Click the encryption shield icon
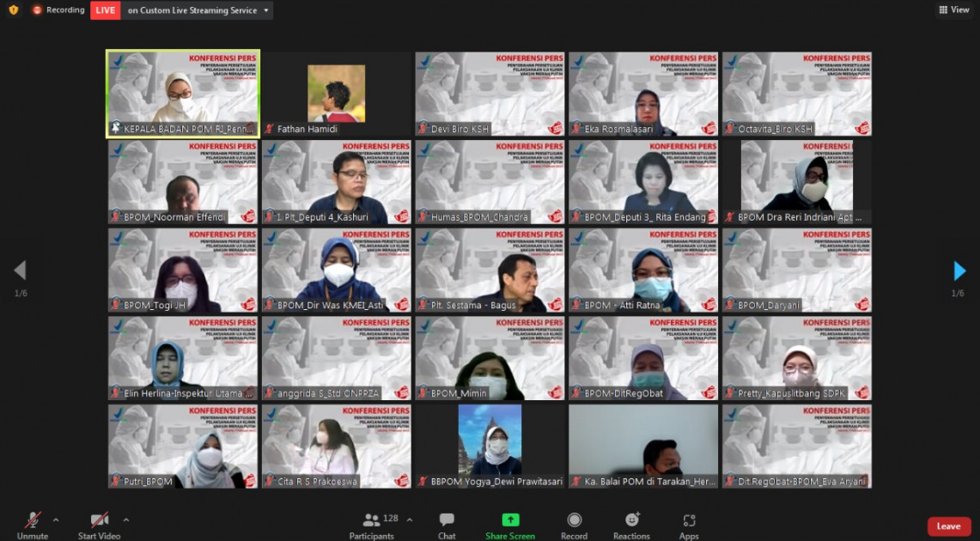This screenshot has height=541, width=980. 13,10
